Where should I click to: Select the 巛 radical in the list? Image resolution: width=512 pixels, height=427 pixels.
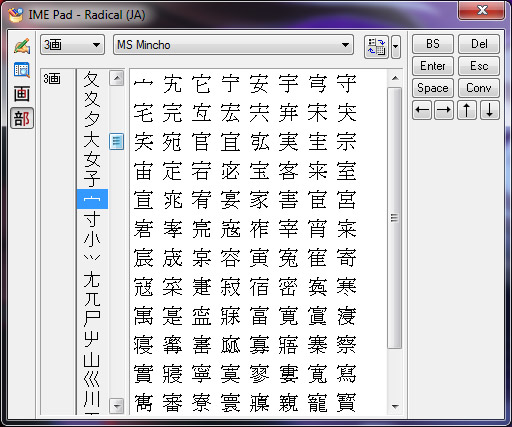pos(92,379)
